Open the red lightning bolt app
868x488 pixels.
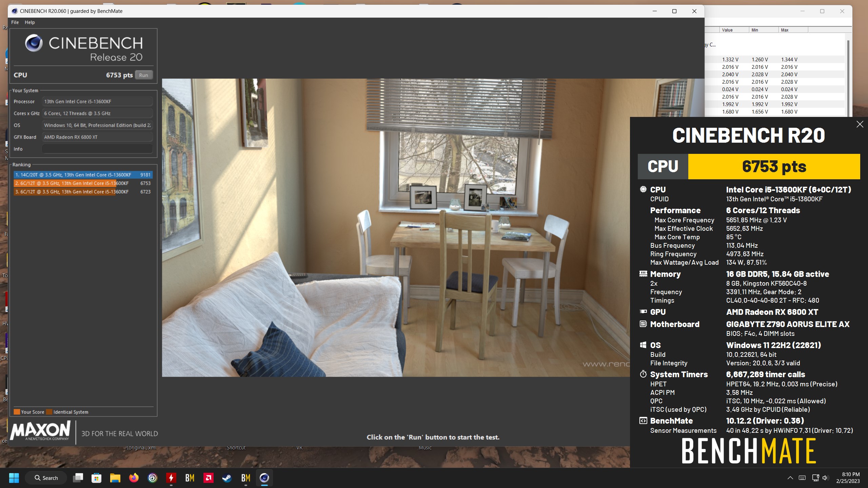point(171,478)
